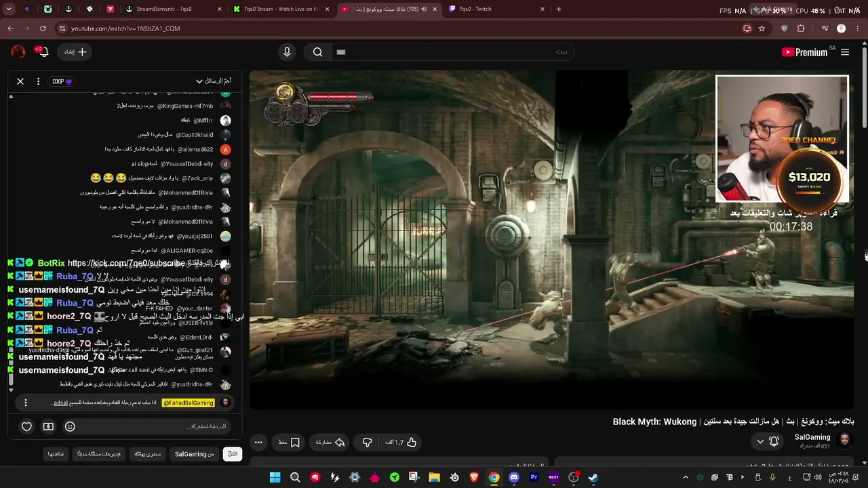Open Steam from the taskbar
Screen dimensions: 868x488
[593, 477]
